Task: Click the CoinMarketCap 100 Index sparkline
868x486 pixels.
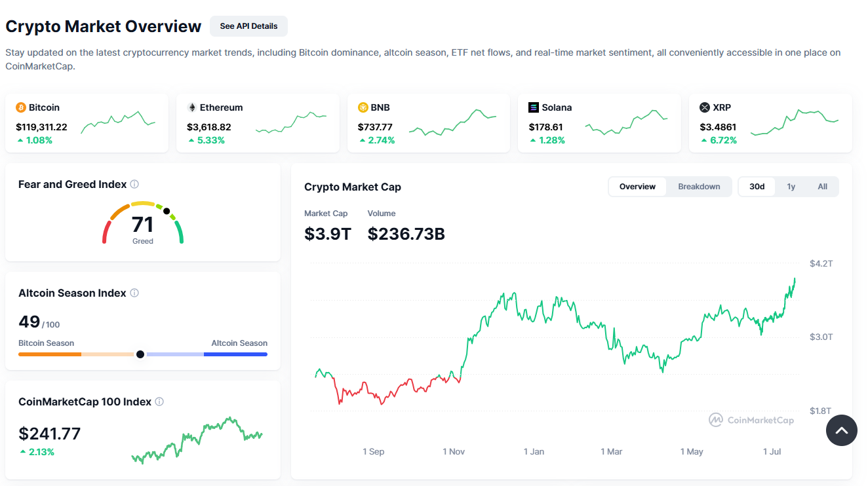Action: point(197,440)
